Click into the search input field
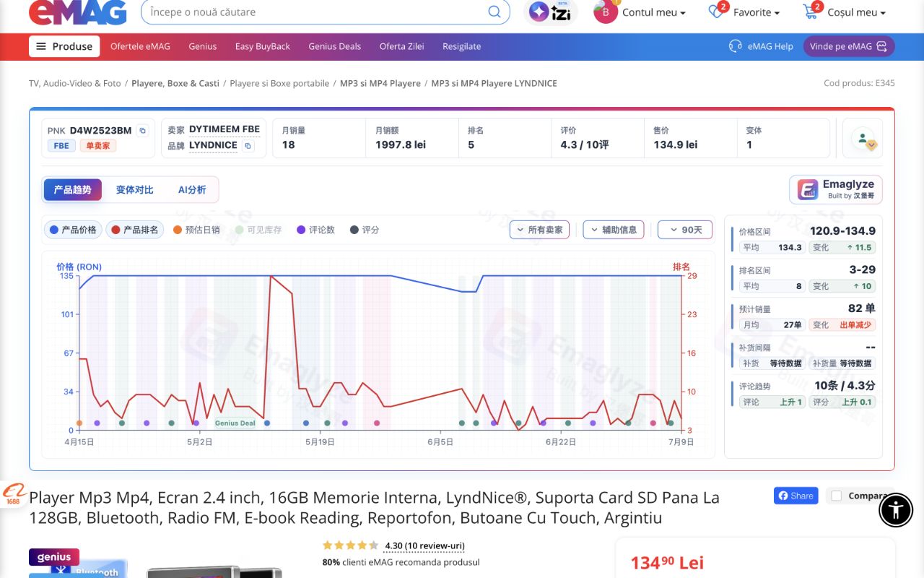Screen dimensions: 924x578 click(314, 12)
